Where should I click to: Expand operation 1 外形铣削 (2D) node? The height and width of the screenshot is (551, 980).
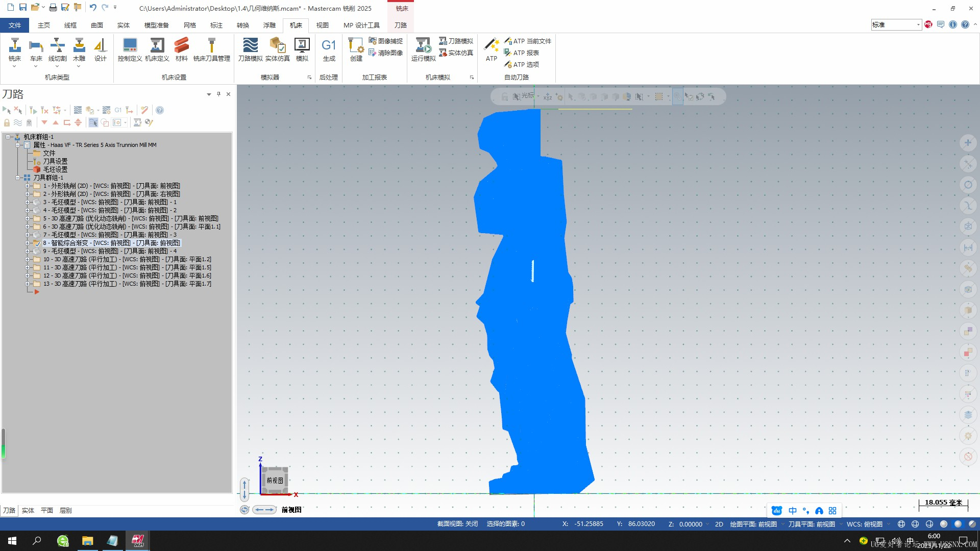[28, 186]
